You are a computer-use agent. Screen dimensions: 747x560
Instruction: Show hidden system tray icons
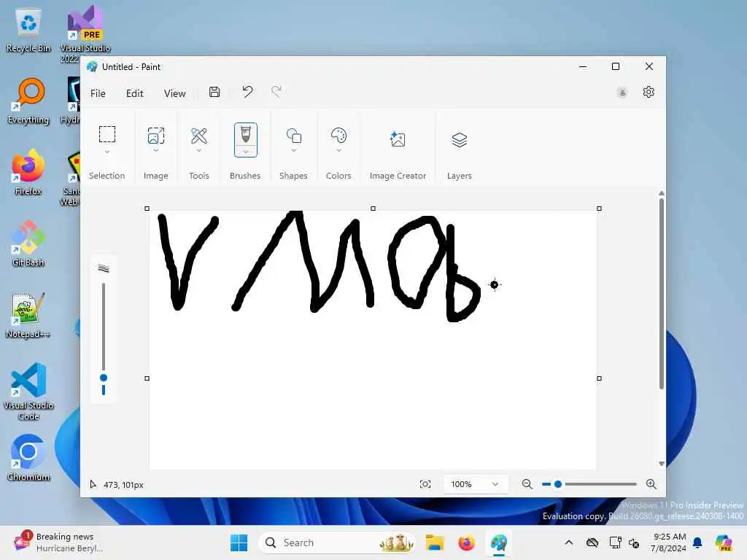coord(569,542)
